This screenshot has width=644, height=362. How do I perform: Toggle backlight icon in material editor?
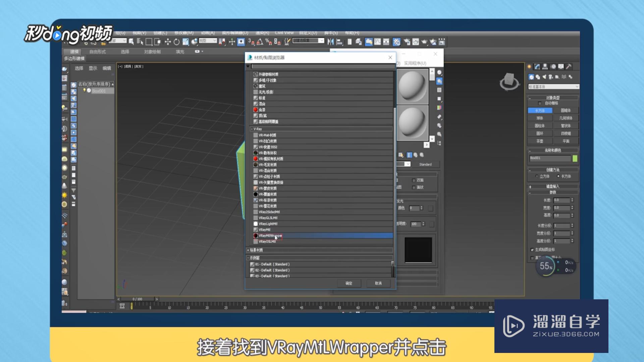[439, 81]
